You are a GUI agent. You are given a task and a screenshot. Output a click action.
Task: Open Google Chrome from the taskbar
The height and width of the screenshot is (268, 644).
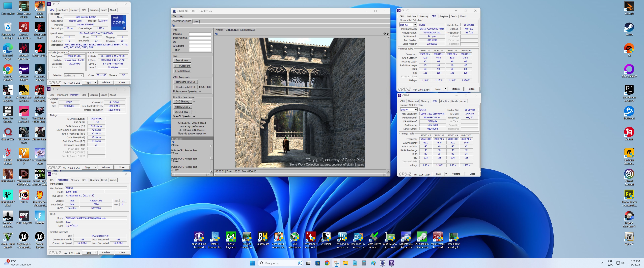[327, 263]
